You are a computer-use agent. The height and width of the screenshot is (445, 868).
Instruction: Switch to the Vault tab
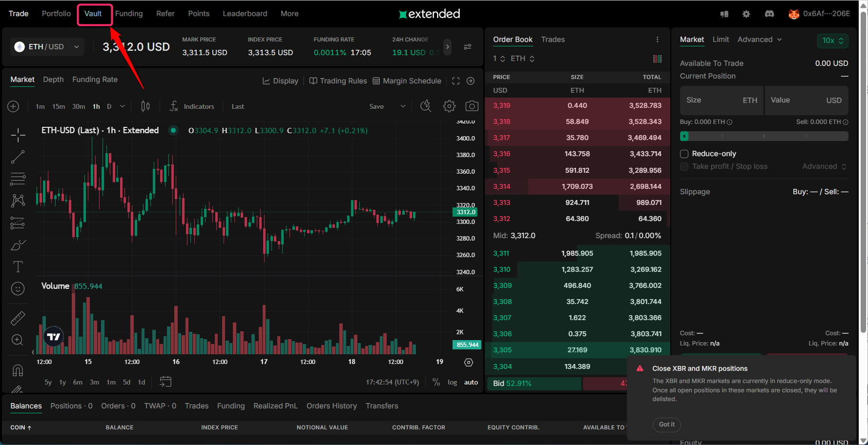click(x=93, y=14)
